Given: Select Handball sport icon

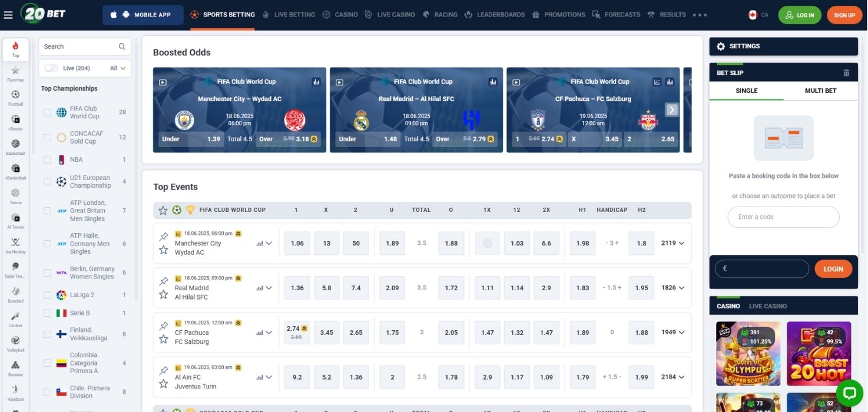Looking at the screenshot, I should click(15, 393).
